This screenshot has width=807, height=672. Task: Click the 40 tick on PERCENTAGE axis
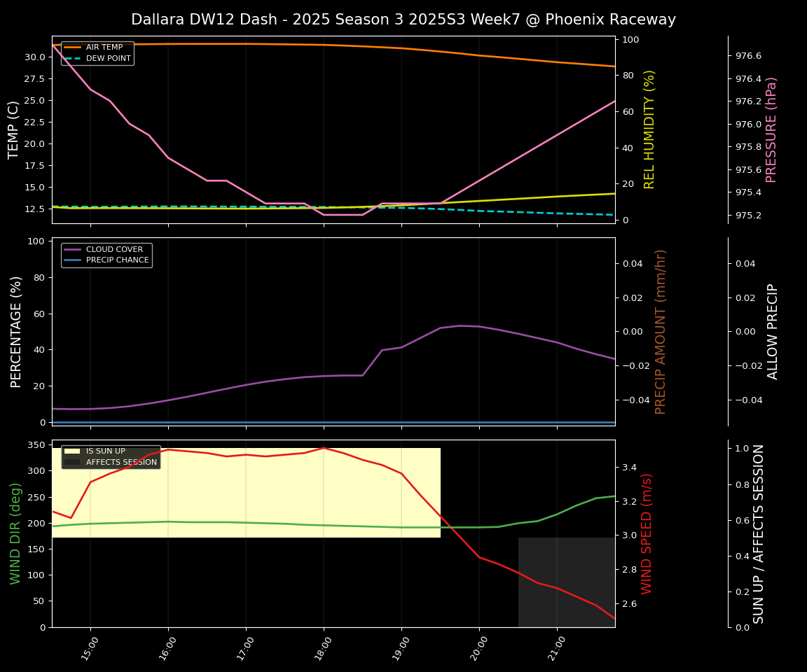[x=39, y=350]
